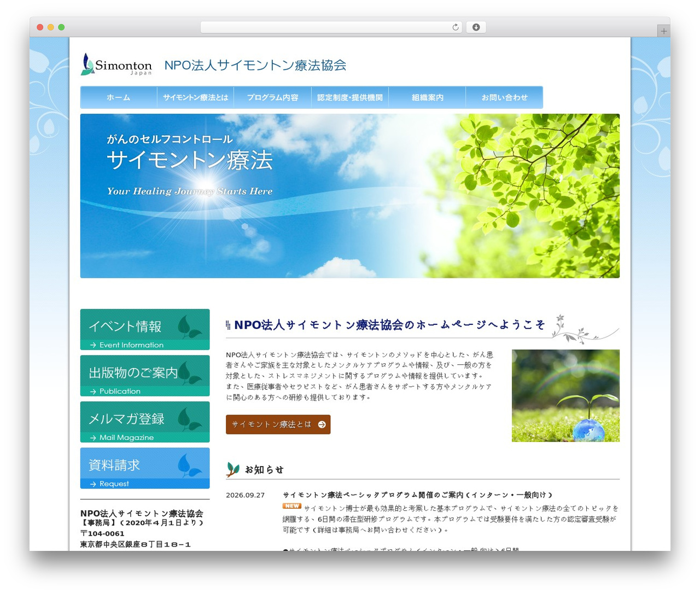Open a new tab with the plus button
The image size is (700, 593).
coord(663,31)
